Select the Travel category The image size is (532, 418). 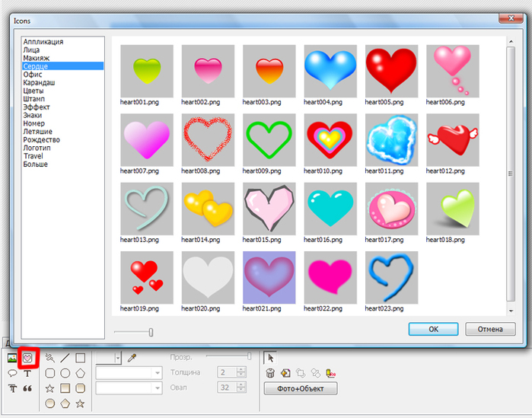(x=33, y=156)
